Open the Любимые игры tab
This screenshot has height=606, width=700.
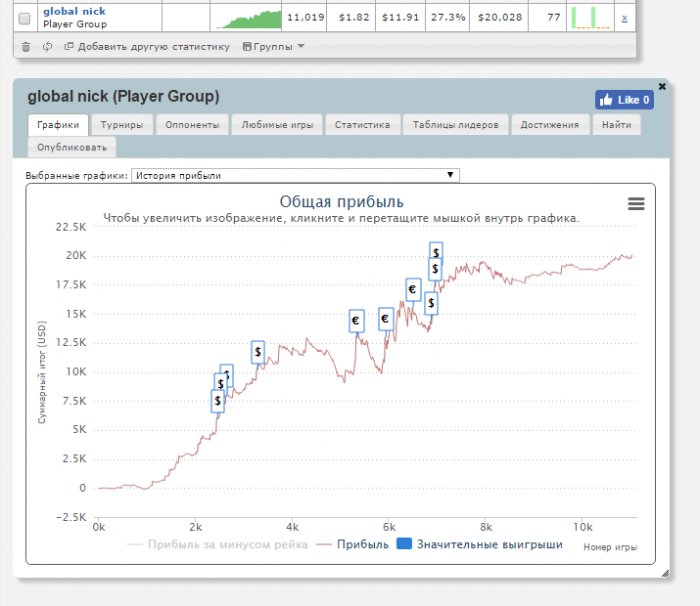pos(277,125)
